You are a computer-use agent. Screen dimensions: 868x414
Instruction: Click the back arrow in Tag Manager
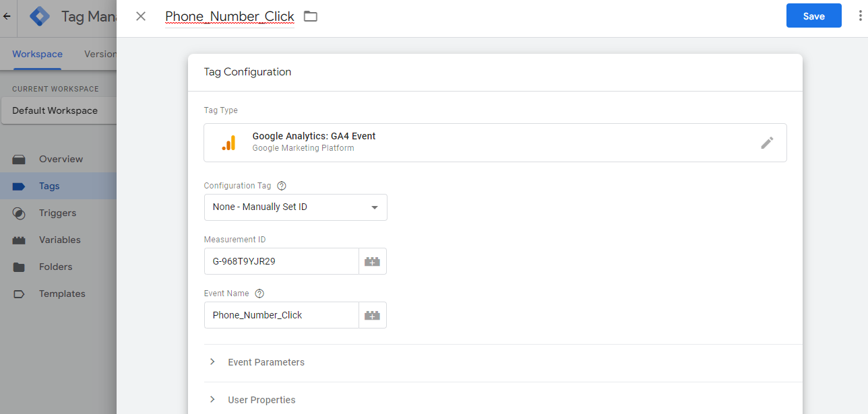pos(7,16)
